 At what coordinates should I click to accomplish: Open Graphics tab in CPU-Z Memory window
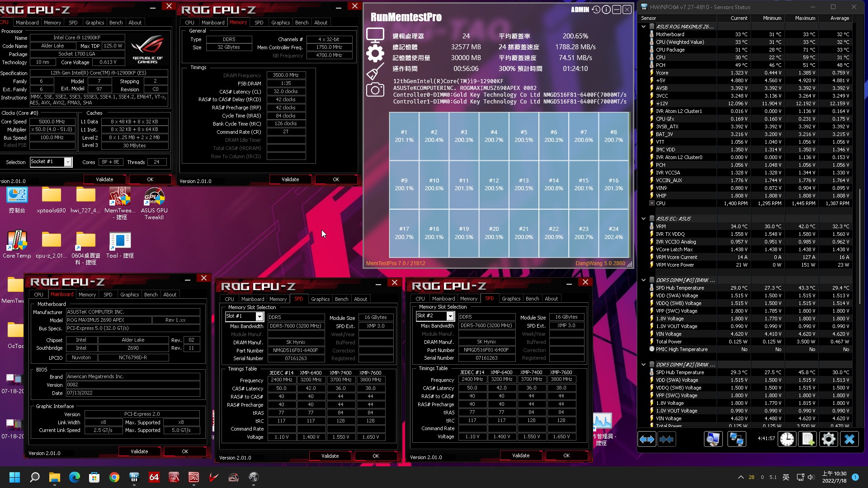point(280,22)
